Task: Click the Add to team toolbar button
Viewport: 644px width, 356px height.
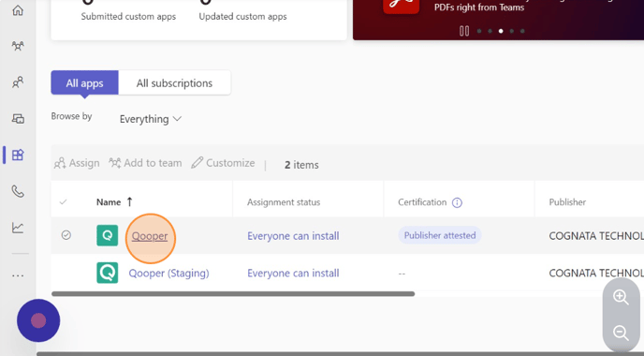Action: pos(145,163)
